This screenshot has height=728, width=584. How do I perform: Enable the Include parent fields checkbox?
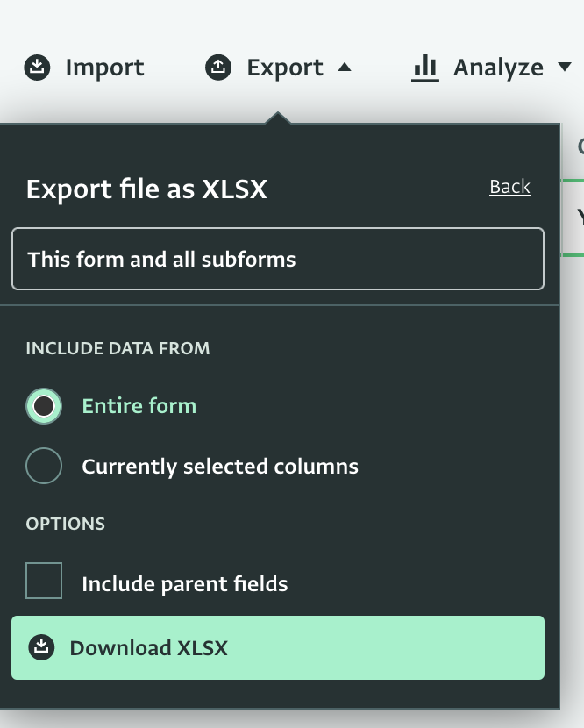(x=44, y=581)
